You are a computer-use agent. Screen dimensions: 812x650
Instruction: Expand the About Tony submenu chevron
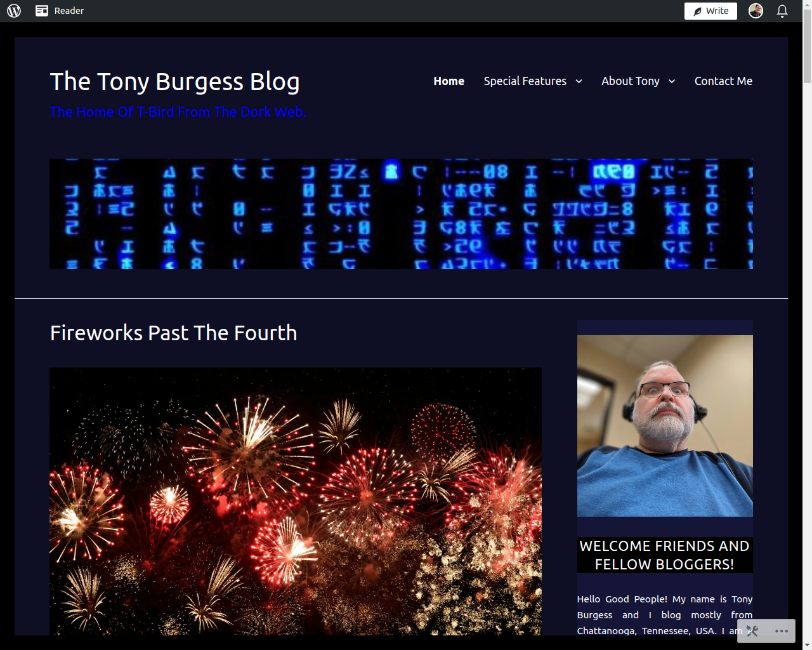672,81
